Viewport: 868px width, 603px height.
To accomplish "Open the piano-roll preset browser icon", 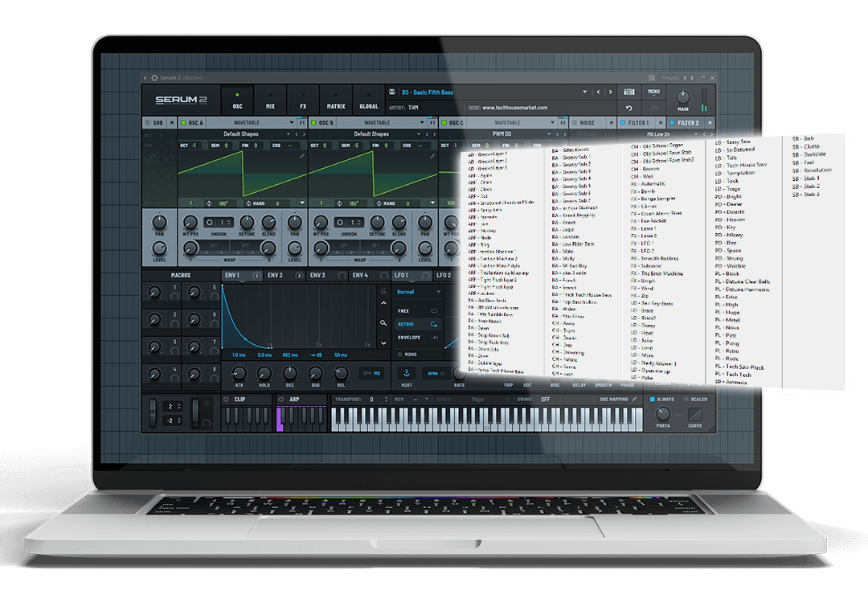I will tap(628, 92).
